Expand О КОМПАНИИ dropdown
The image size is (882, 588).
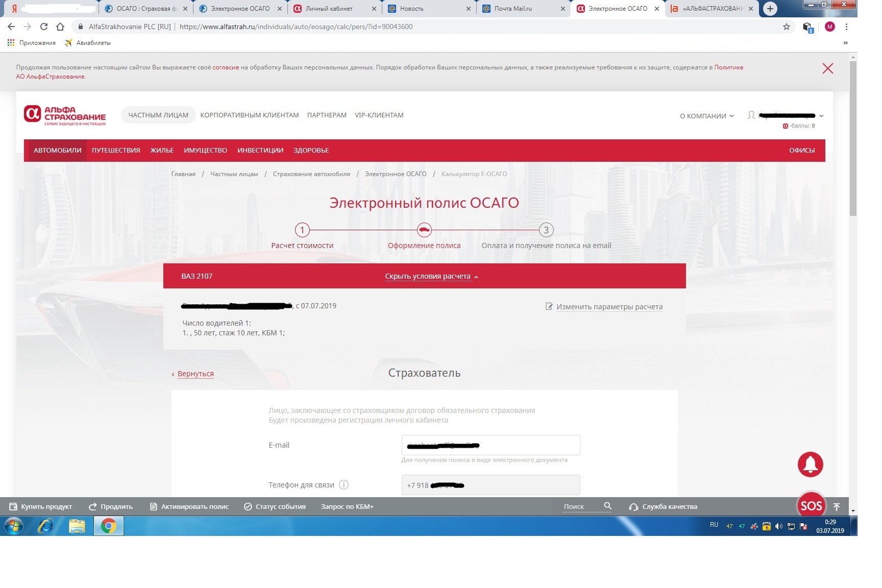click(706, 116)
